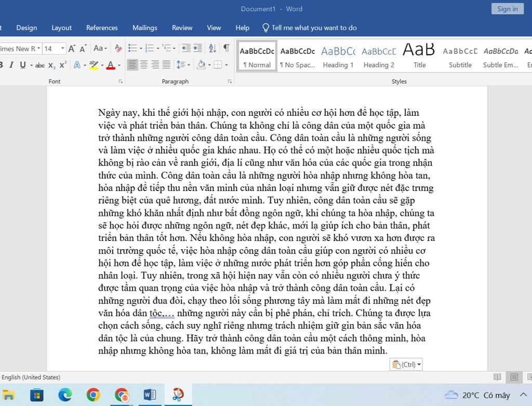Screen dimensions: 532x406
Task: Apply the Subtitle style
Action: point(460,57)
